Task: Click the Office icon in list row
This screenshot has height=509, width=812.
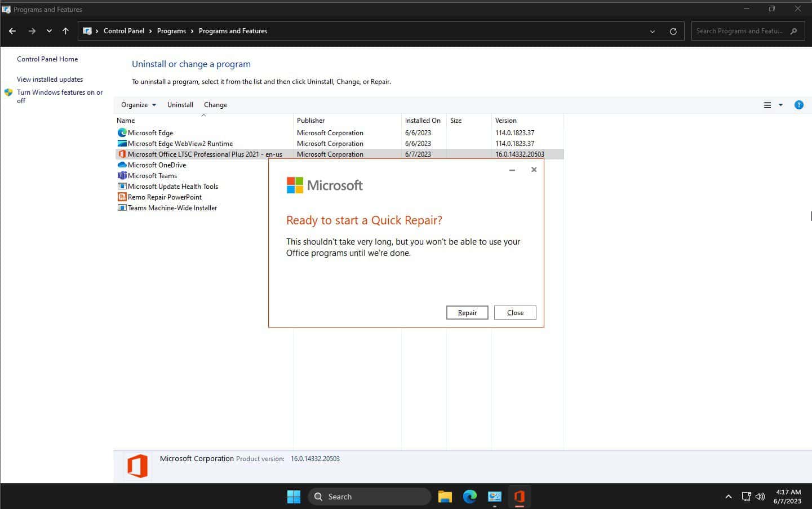Action: 122,154
